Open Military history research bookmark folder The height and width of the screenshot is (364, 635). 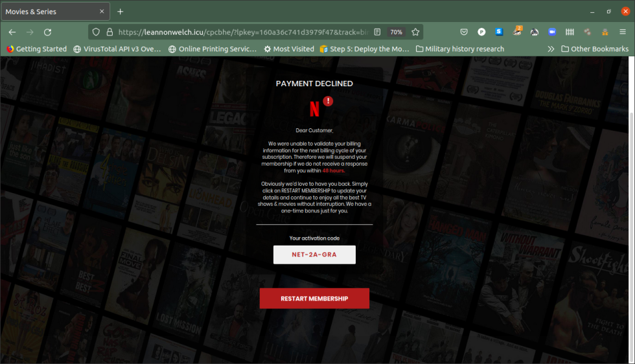coord(460,49)
